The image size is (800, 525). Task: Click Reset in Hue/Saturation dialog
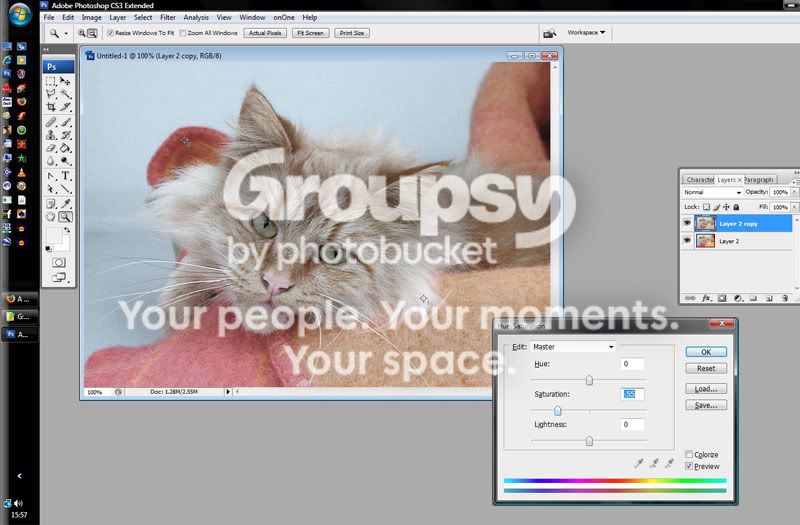(706, 368)
